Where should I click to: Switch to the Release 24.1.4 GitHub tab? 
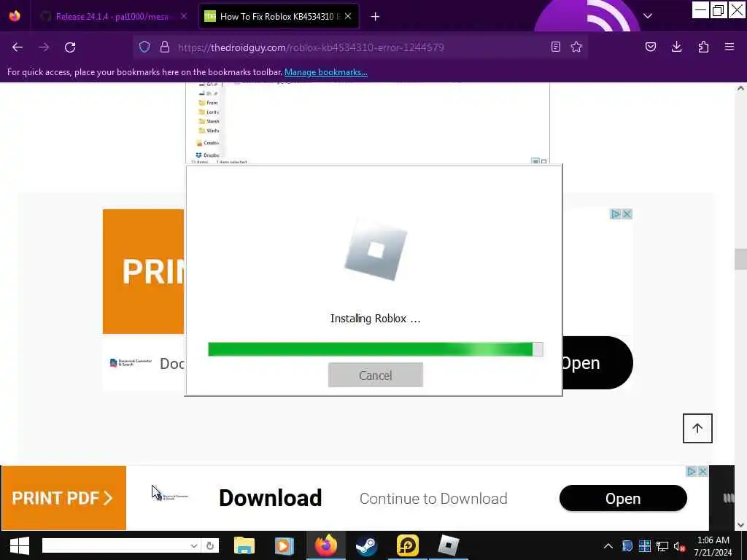tap(113, 17)
